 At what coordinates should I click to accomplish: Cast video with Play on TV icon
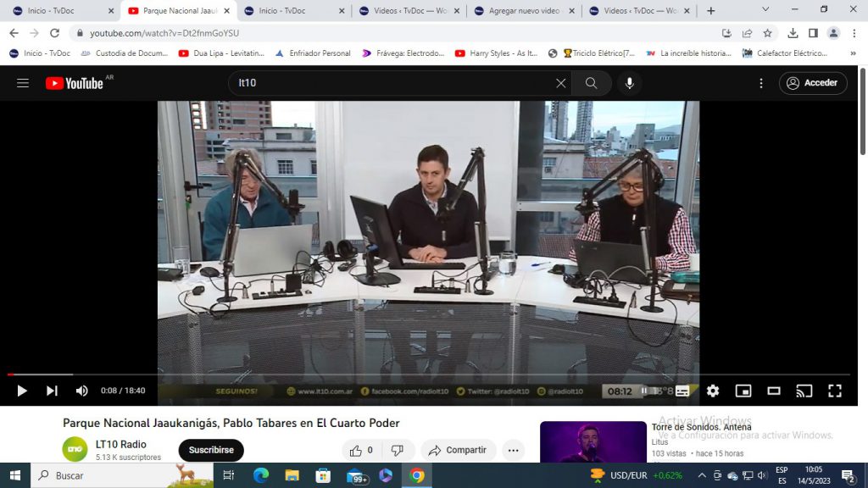pyautogui.click(x=804, y=391)
